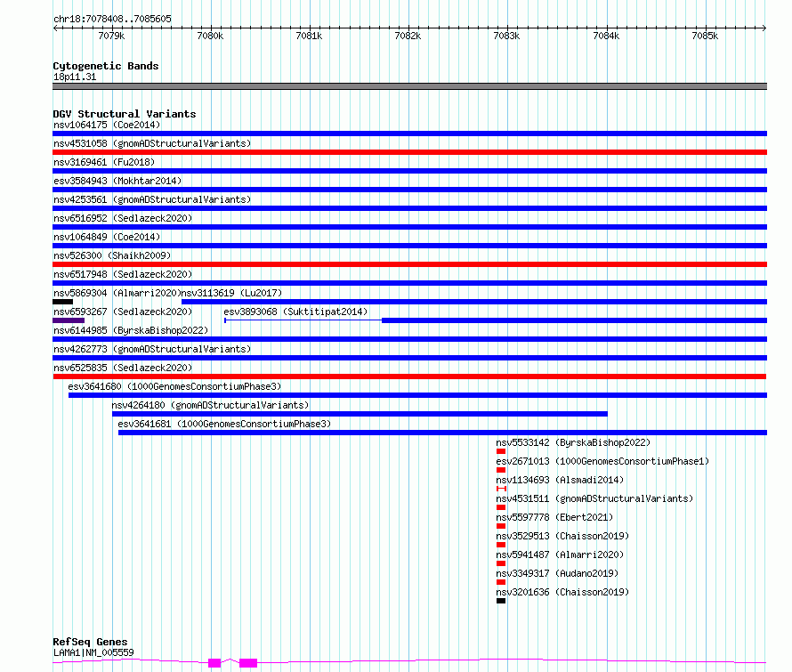This screenshot has width=792, height=672.
Task: Click the second wider LAMA1 exon box
Action: click(248, 663)
